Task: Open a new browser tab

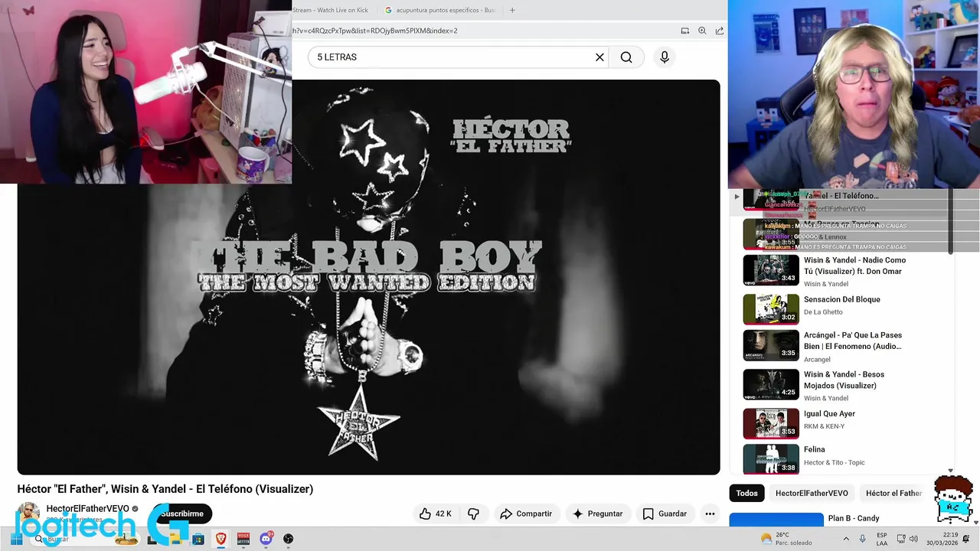Action: pos(512,10)
